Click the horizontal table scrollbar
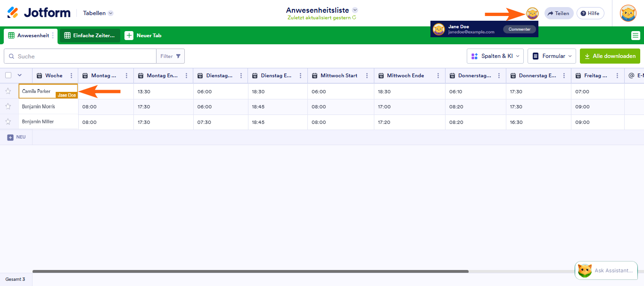Image resolution: width=644 pixels, height=286 pixels. coord(250,271)
